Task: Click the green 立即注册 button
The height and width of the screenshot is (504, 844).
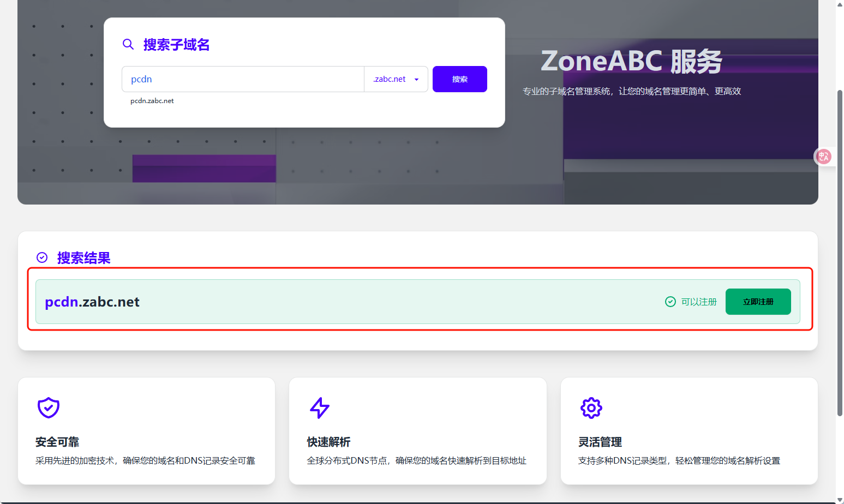Action: point(758,302)
